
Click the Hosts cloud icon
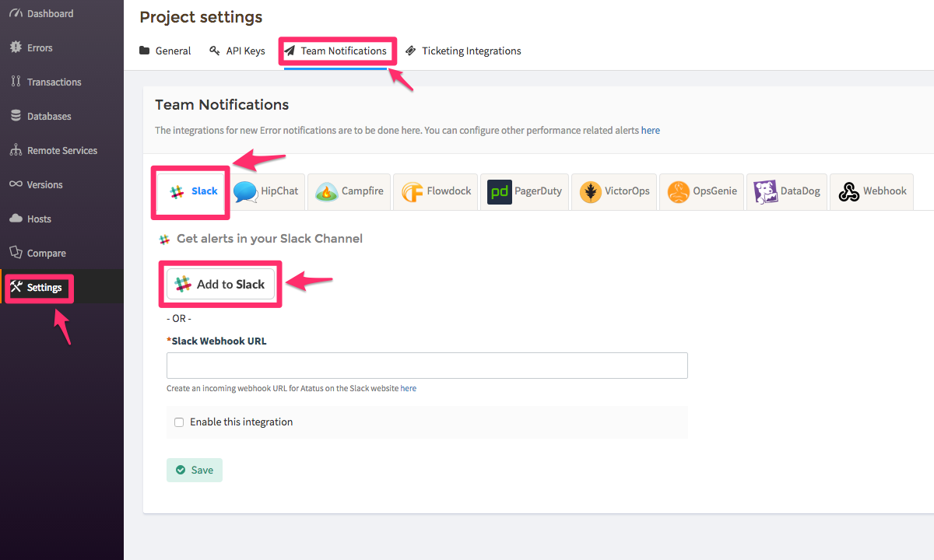tap(16, 219)
